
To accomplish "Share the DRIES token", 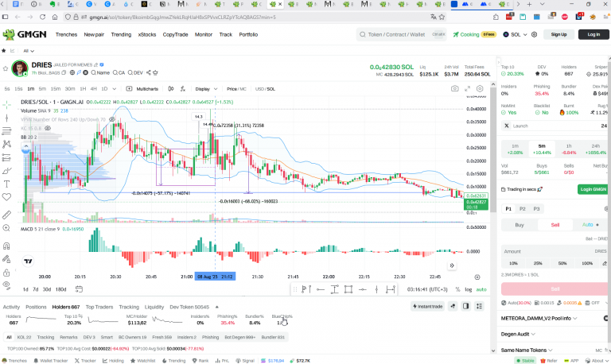I will click(x=149, y=73).
